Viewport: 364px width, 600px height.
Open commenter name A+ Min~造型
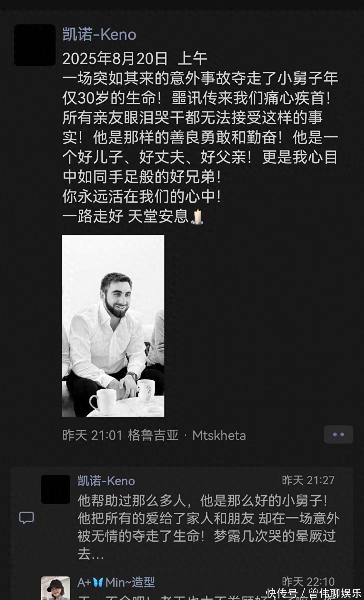[x=116, y=582]
